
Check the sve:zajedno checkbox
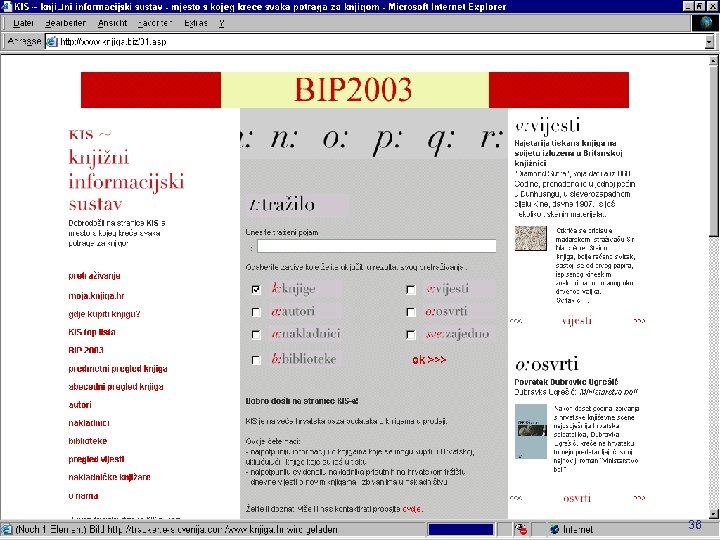click(411, 335)
